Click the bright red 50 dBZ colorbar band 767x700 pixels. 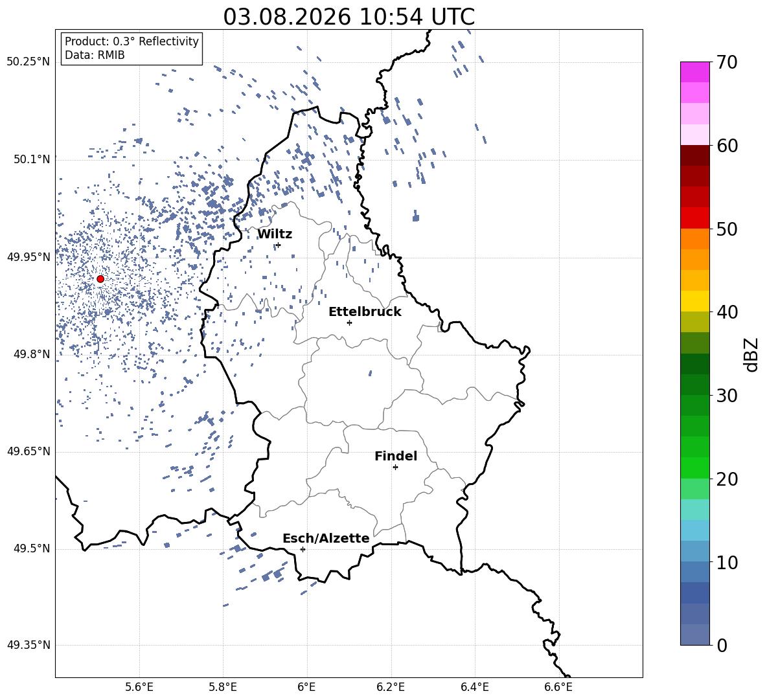(x=695, y=218)
